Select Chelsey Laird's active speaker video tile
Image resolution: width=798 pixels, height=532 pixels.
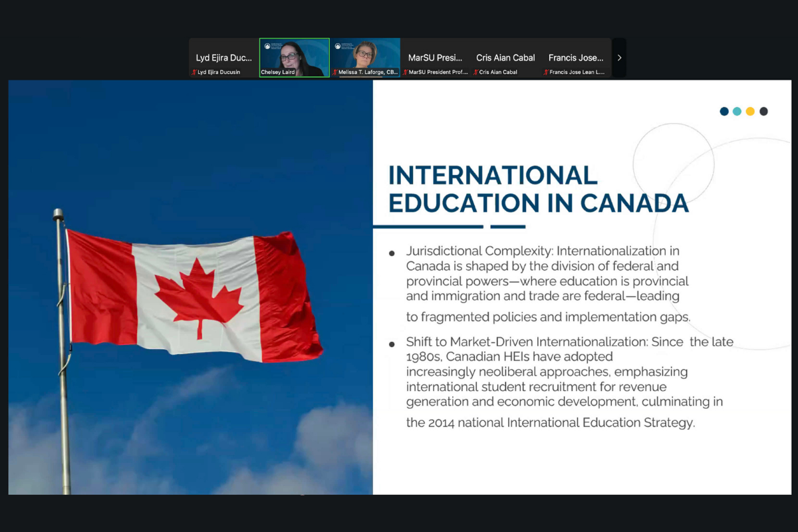[x=295, y=57]
